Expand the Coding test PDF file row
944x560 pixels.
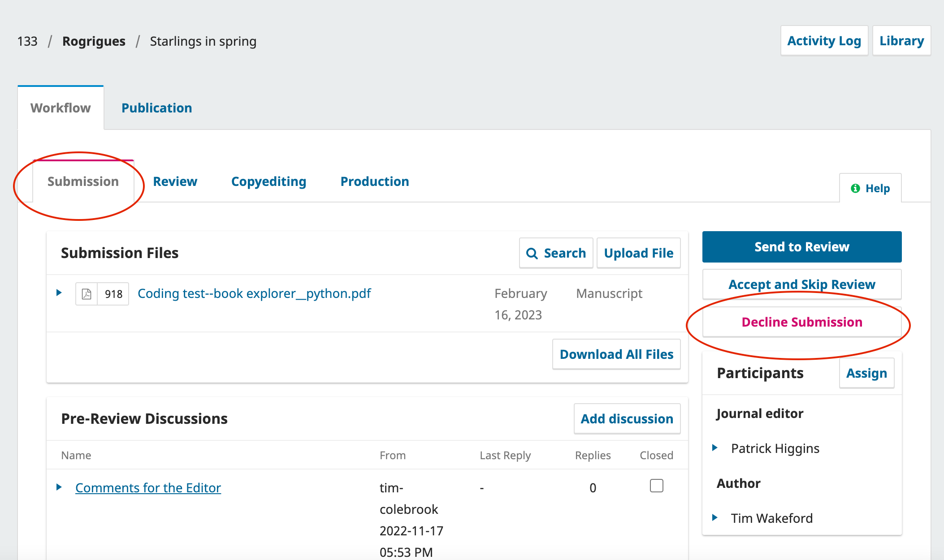[x=59, y=293]
